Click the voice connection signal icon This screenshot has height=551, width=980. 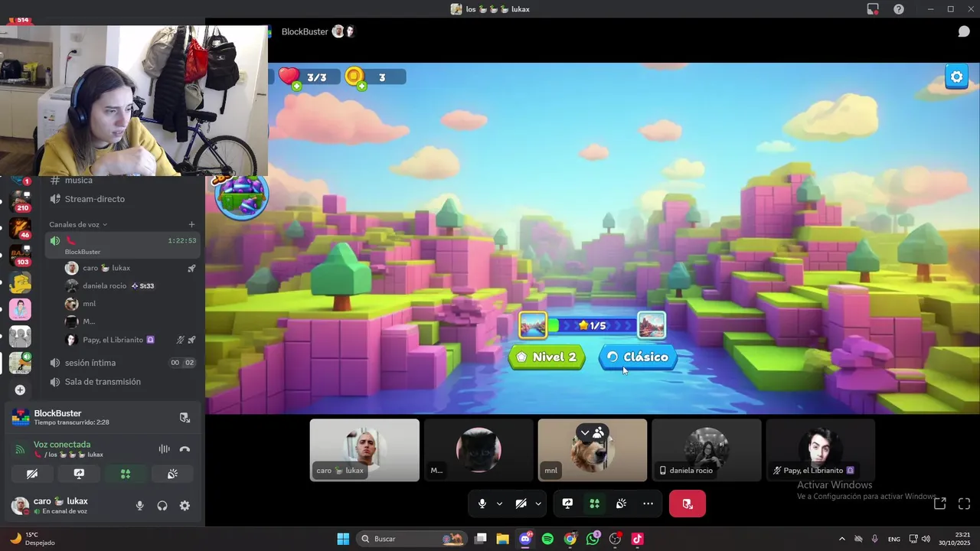click(20, 449)
